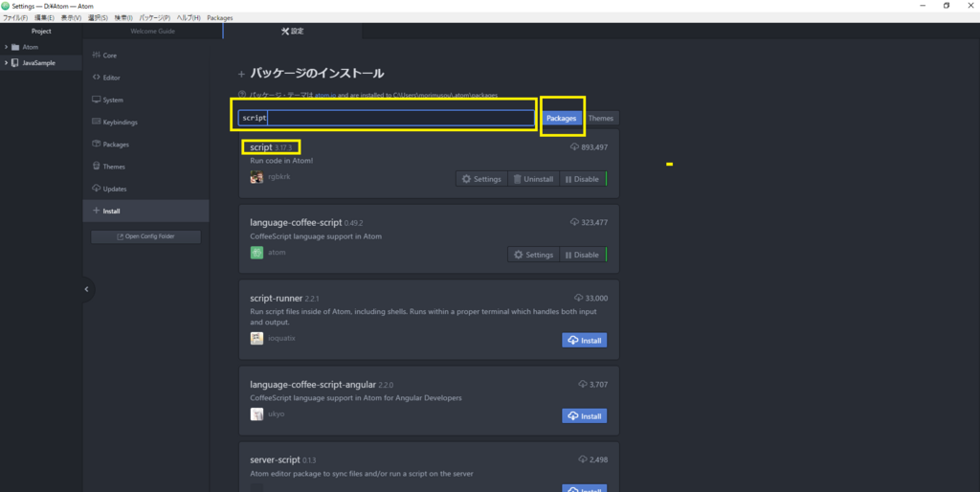The image size is (980, 492).
Task: Click the Open Config Folder button
Action: click(145, 237)
